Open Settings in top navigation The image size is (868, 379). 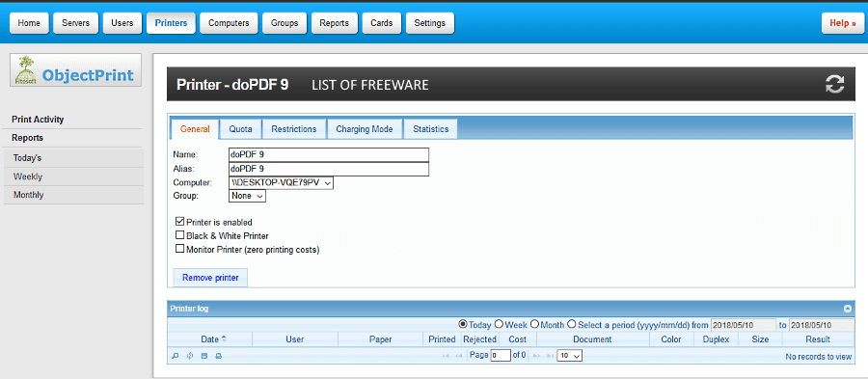(430, 23)
